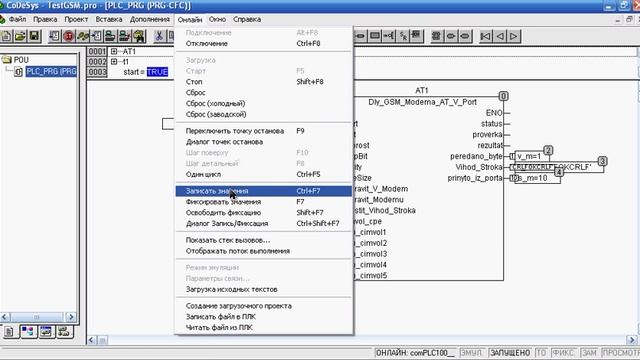The width and height of the screenshot is (640, 360).
Task: Click the TRUE value of start
Action: tap(157, 72)
